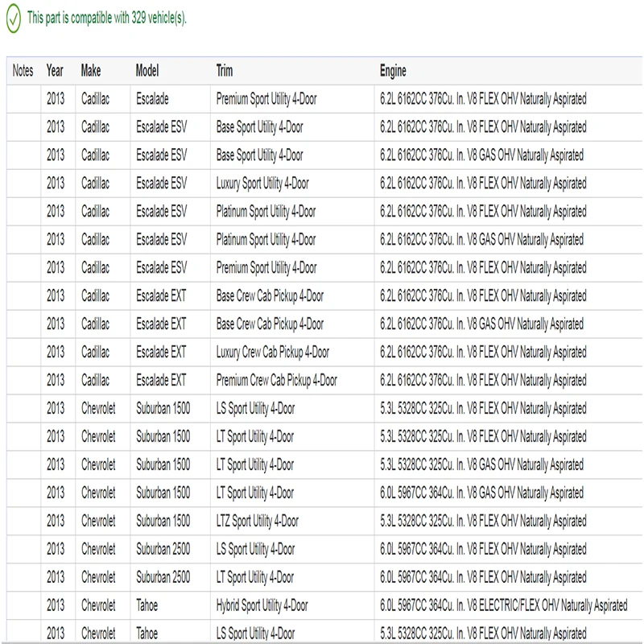Click the ELECTRIC/FLEX engine cell for Tahoe Hybrid
This screenshot has height=644, width=644.
click(503, 605)
